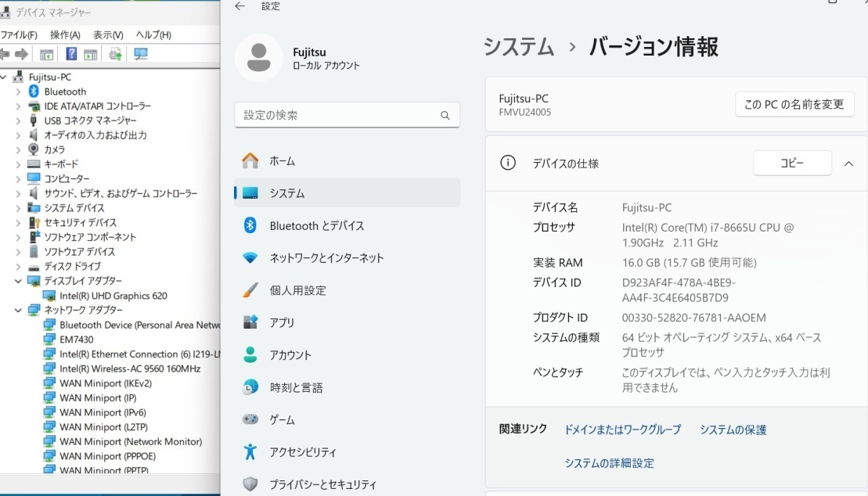Collapse the Fujitsu-PC root node in Device Manager
The image size is (868, 496).
[3, 77]
